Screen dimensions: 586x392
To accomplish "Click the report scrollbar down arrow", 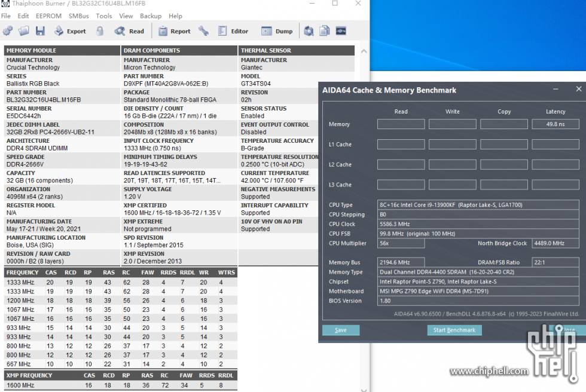I will (364, 390).
